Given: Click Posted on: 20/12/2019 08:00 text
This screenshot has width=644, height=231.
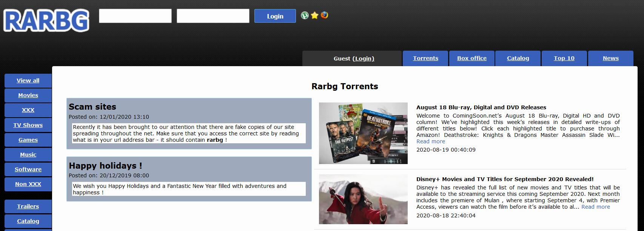Looking at the screenshot, I should pos(109,175).
